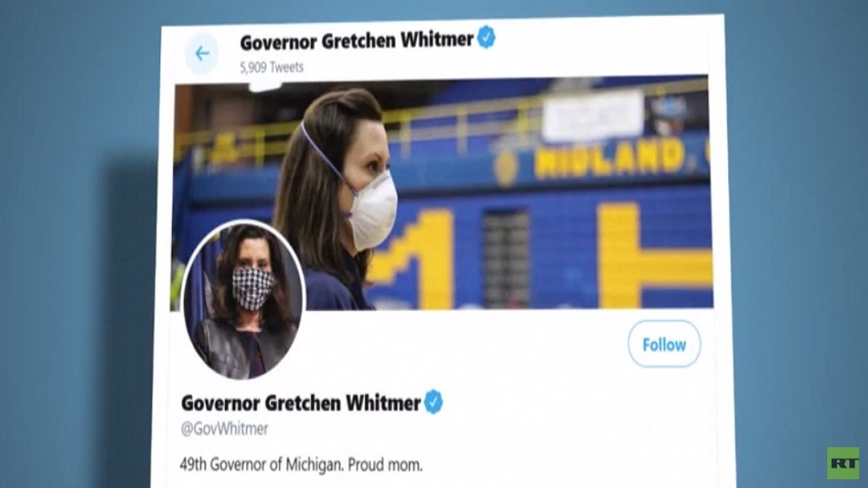The height and width of the screenshot is (488, 868).
Task: Open the profile banner image
Action: click(442, 192)
